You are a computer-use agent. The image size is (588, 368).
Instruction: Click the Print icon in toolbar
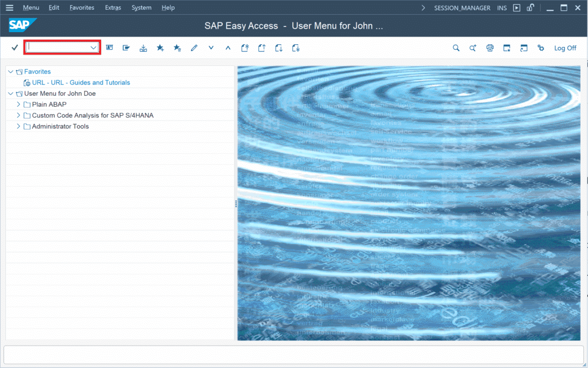[490, 48]
